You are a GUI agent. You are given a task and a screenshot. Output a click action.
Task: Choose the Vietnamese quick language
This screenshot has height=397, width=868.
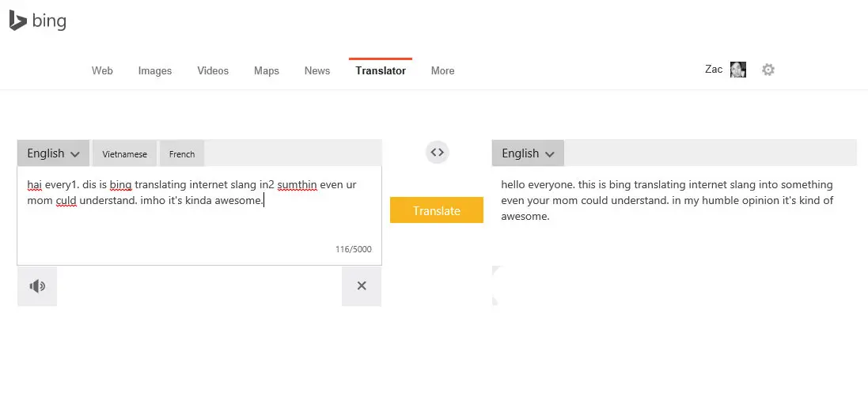tap(124, 154)
